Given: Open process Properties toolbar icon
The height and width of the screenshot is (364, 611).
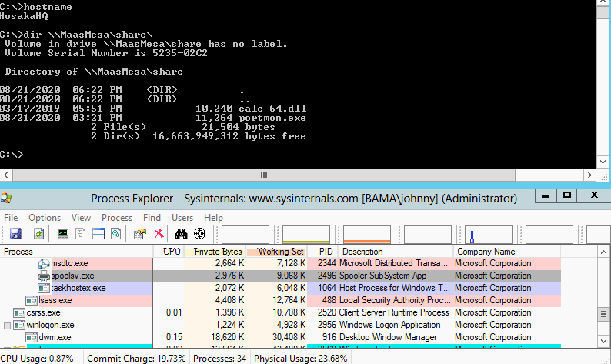Looking at the screenshot, I should pos(139,234).
